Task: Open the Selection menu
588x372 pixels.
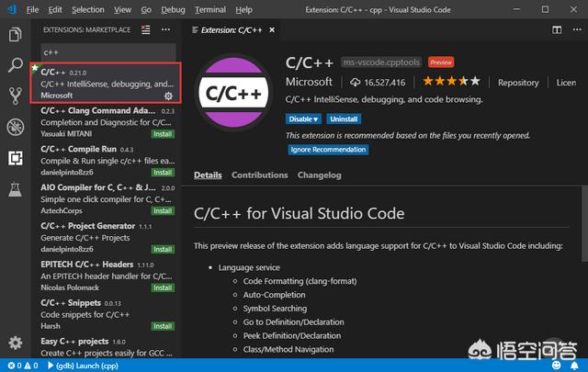Action: click(x=88, y=10)
